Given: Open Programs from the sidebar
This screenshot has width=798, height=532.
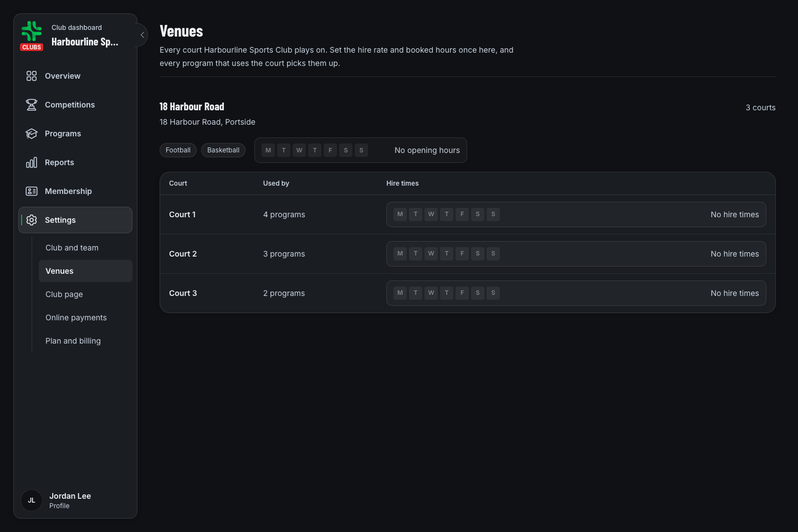Looking at the screenshot, I should click(75, 134).
